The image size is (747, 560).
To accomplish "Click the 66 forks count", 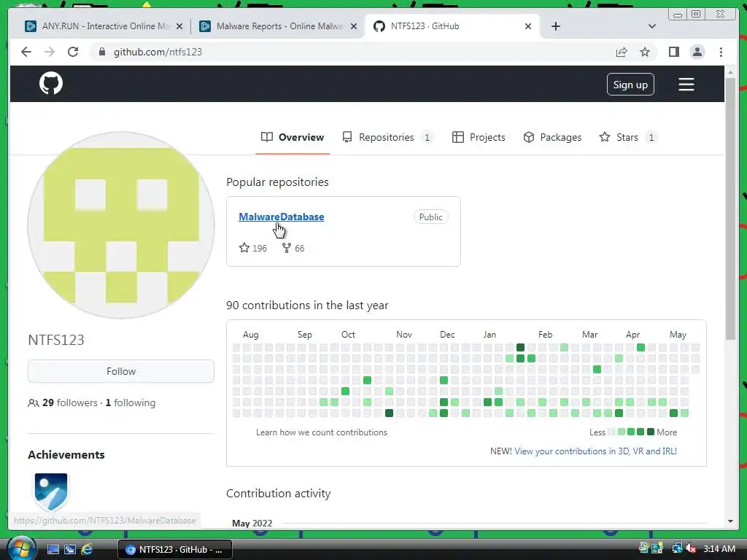I will tap(293, 248).
